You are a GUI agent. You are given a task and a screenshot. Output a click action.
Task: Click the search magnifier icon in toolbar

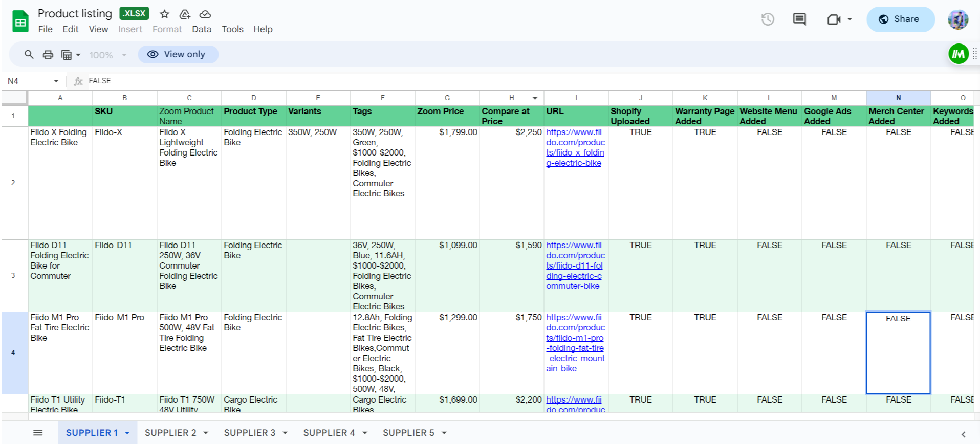[29, 54]
